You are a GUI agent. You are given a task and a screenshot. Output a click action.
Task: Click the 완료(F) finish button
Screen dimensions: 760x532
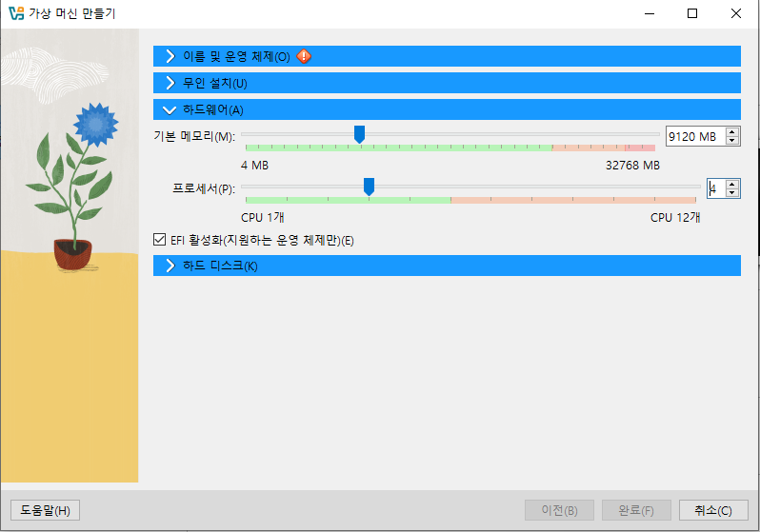click(x=636, y=510)
